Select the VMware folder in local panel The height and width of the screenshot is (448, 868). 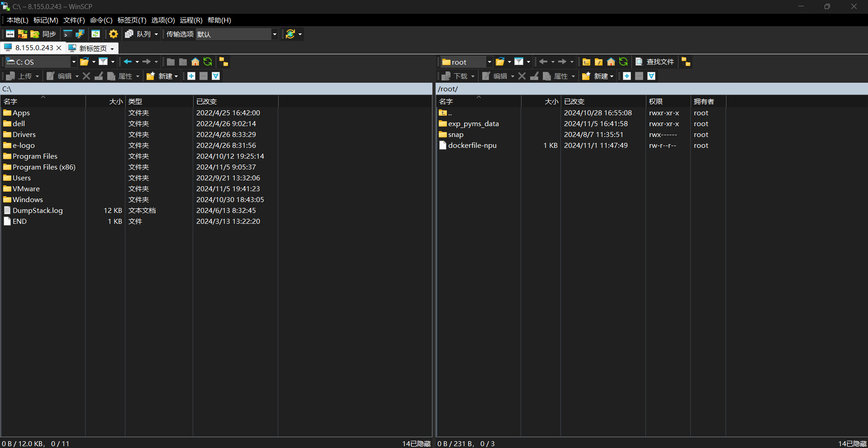(26, 189)
